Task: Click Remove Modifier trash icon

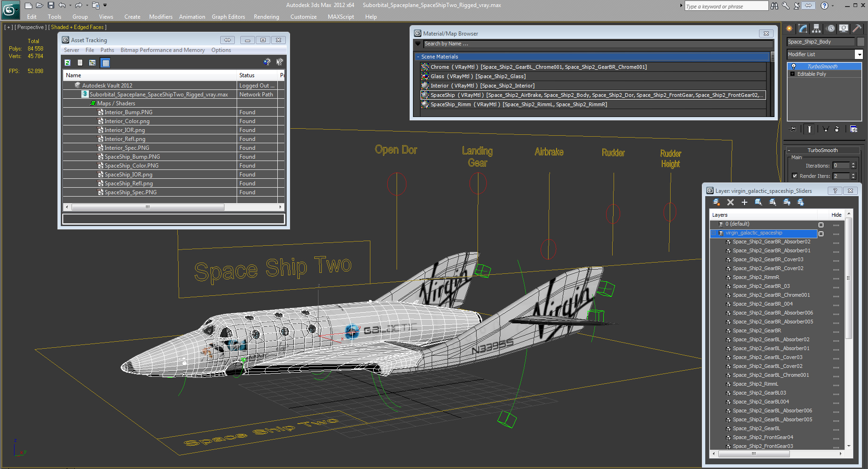Action: pyautogui.click(x=837, y=129)
